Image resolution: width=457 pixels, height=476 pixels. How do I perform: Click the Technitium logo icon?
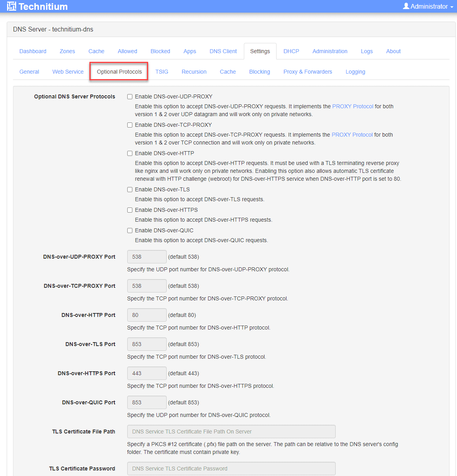11,6
